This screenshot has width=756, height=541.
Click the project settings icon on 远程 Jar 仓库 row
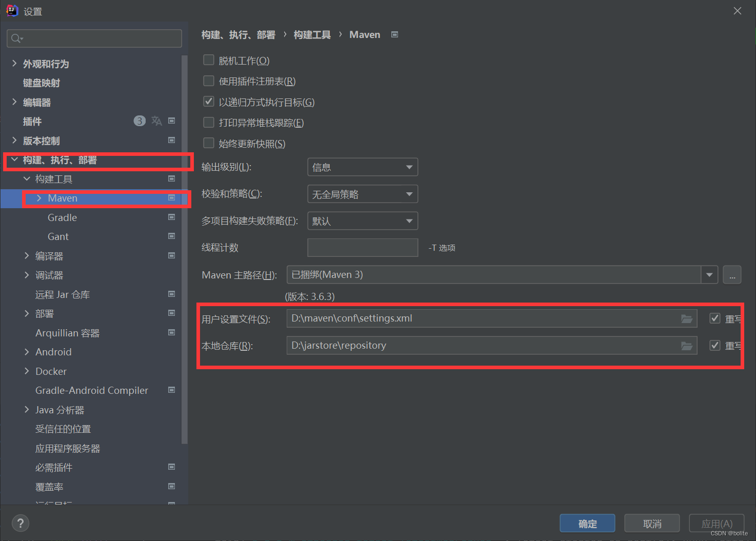click(172, 294)
